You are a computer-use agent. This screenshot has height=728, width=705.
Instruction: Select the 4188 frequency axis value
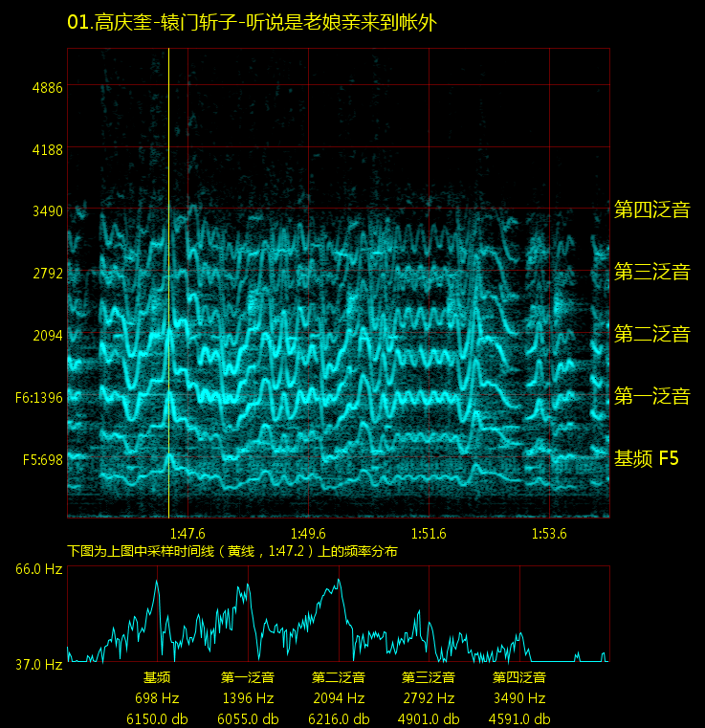point(47,149)
